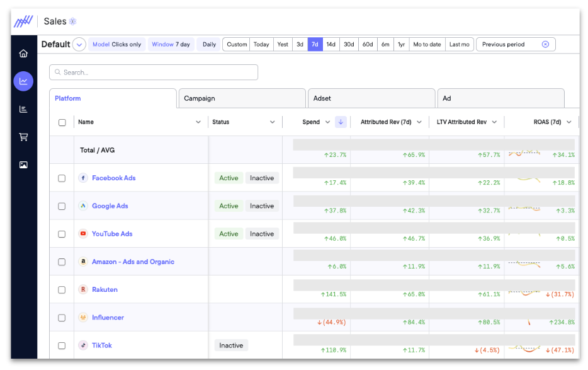Open the shopping cart sidebar icon
The image size is (588, 370).
coord(23,137)
